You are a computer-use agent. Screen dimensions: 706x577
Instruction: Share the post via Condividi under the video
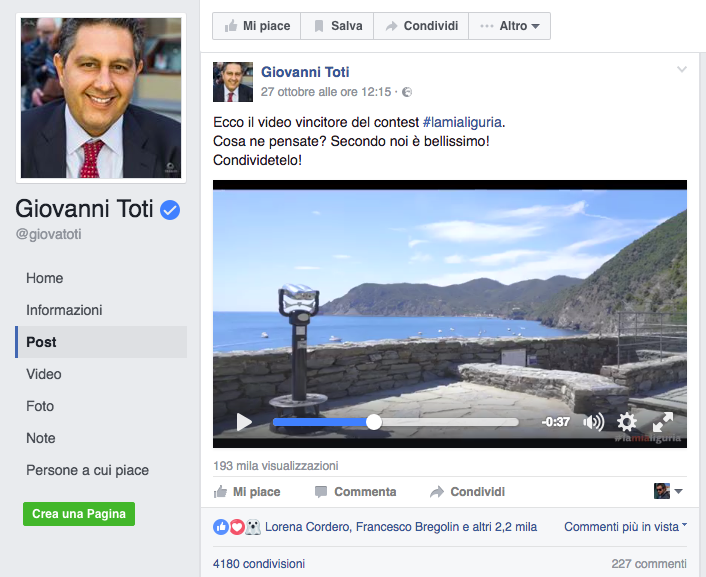point(467,492)
